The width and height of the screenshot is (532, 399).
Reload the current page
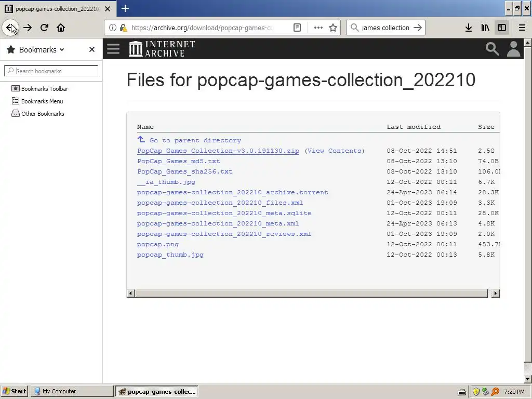pyautogui.click(x=44, y=28)
